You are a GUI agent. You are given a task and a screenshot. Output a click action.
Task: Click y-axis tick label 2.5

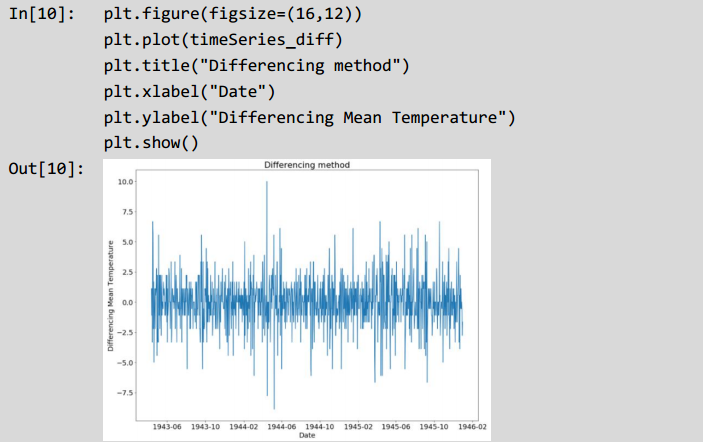(127, 272)
